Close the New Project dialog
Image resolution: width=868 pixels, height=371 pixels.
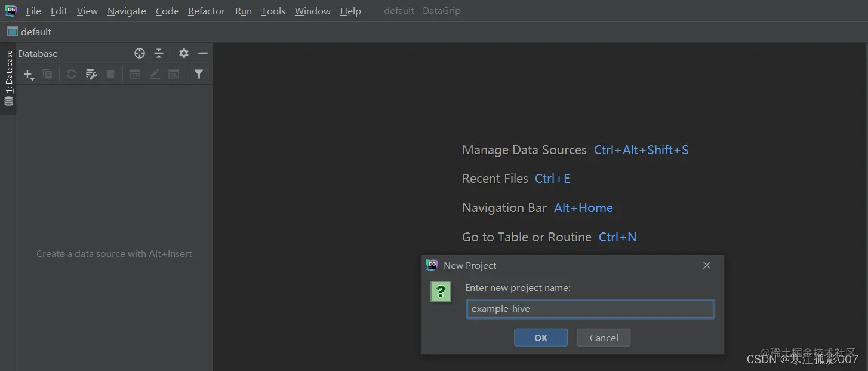click(x=707, y=265)
